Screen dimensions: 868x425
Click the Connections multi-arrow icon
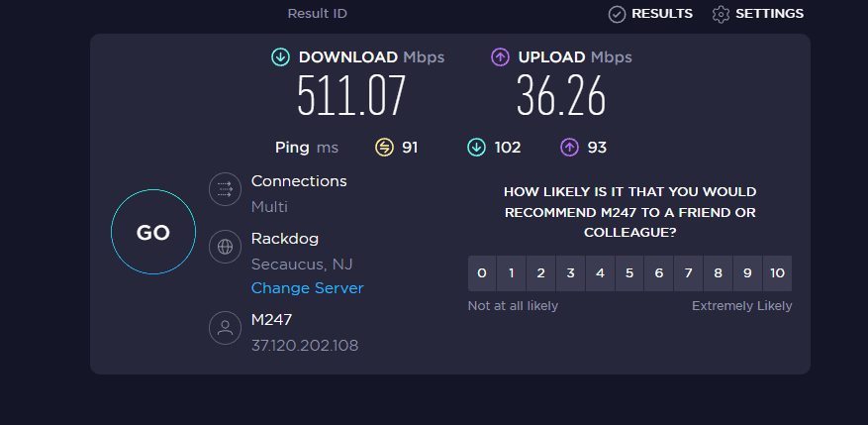pyautogui.click(x=225, y=189)
